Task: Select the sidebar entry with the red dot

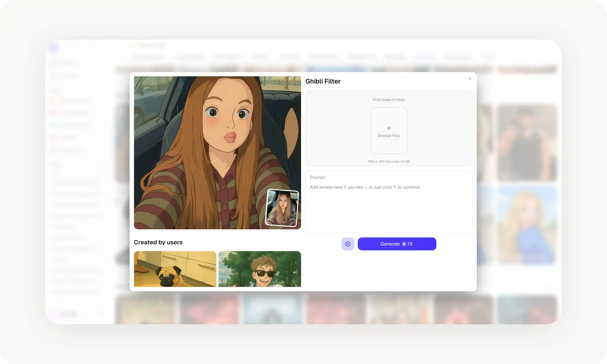Action: 70,113
